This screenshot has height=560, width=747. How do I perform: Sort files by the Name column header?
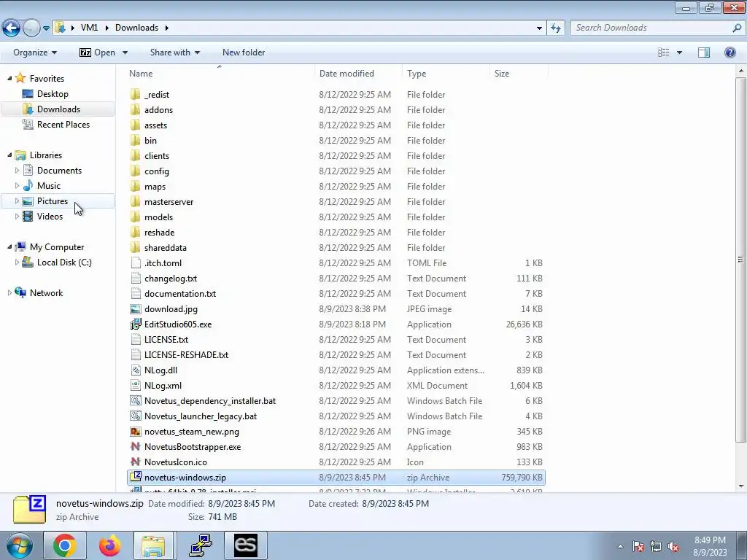219,74
